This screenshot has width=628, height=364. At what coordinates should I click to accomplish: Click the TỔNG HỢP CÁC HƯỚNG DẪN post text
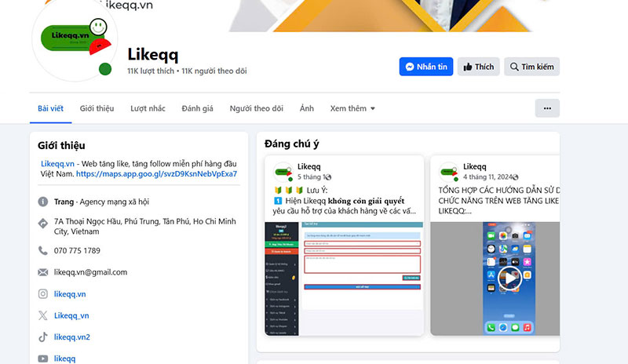click(498, 201)
